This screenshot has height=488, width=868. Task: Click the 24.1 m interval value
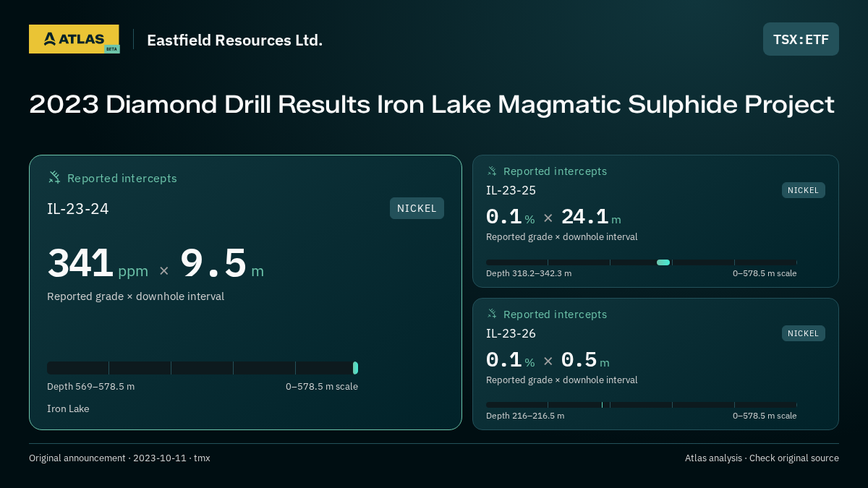591,217
